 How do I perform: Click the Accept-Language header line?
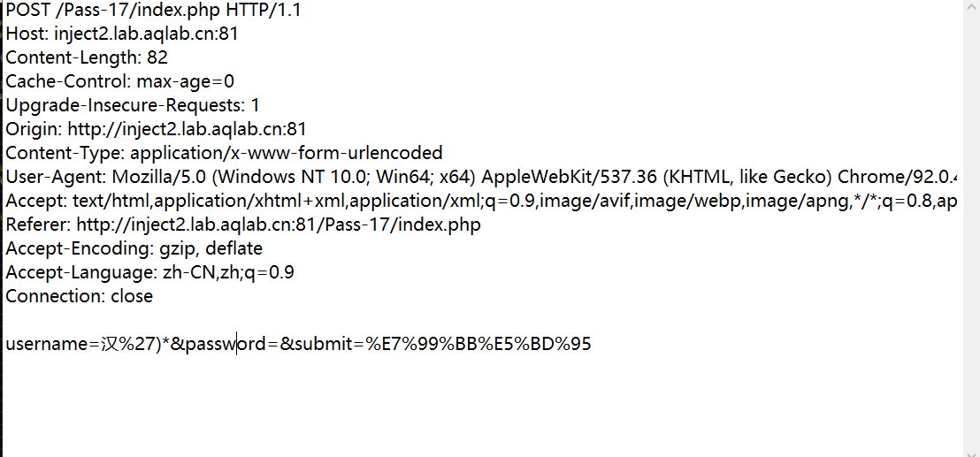[x=149, y=273]
